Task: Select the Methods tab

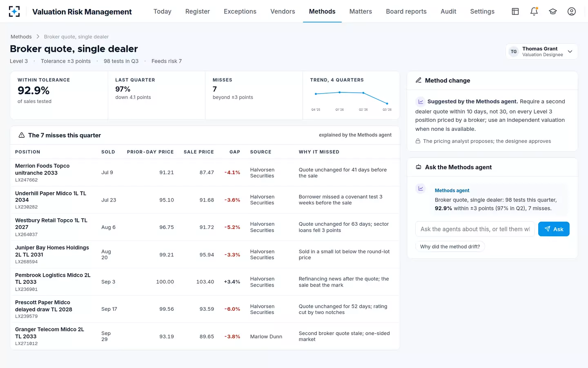Action: point(322,11)
